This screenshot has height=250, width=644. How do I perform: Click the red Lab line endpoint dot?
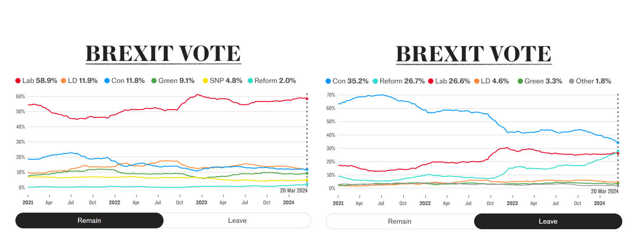pos(306,98)
